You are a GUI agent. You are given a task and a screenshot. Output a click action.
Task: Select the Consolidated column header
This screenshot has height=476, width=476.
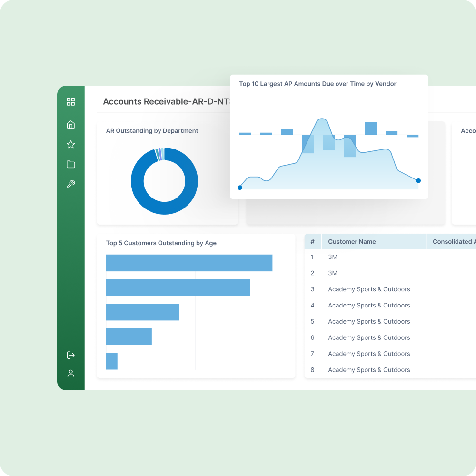point(452,242)
